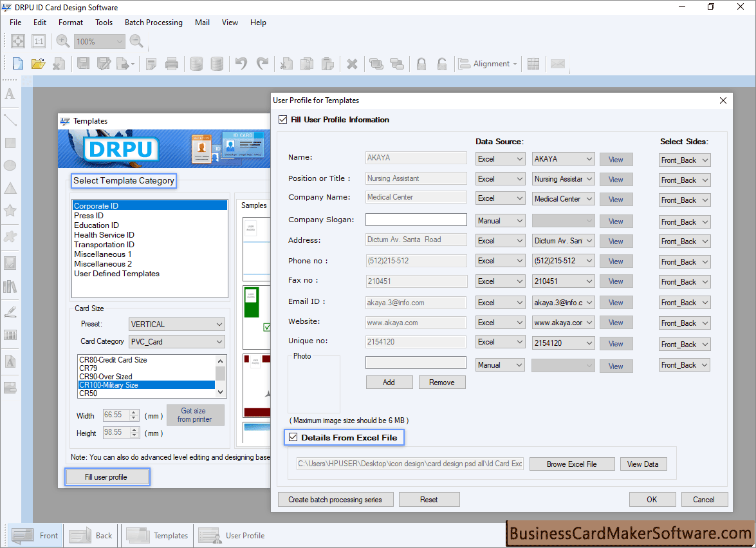Screen dimensions: 756x548
Task: Create a new design with the New document icon
Action: pyautogui.click(x=17, y=63)
